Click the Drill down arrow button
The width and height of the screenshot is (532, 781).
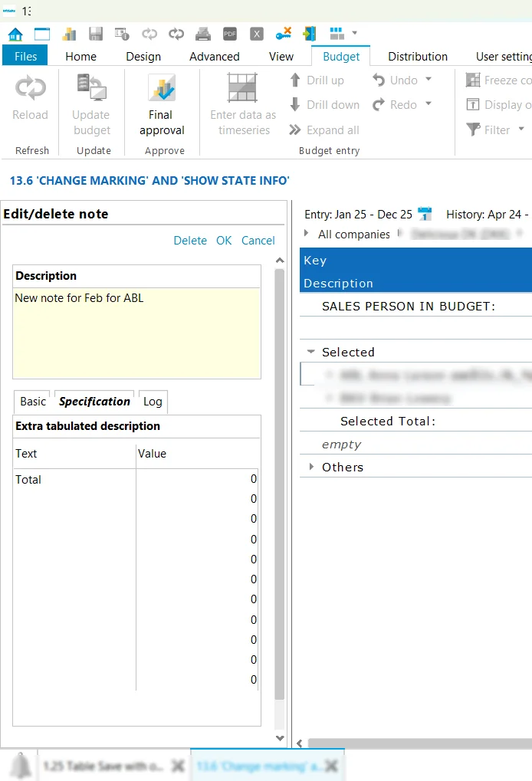tap(325, 104)
